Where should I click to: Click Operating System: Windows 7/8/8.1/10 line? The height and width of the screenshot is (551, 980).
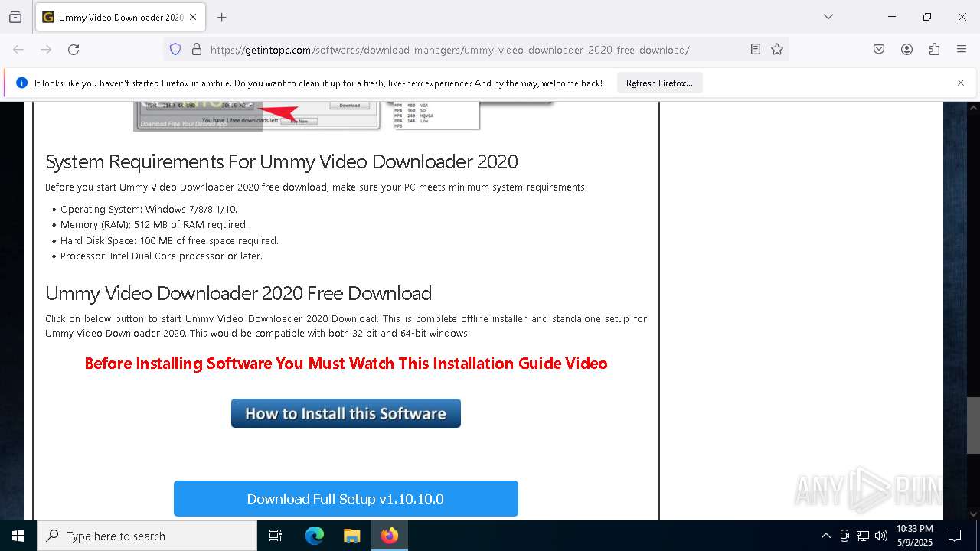[149, 209]
